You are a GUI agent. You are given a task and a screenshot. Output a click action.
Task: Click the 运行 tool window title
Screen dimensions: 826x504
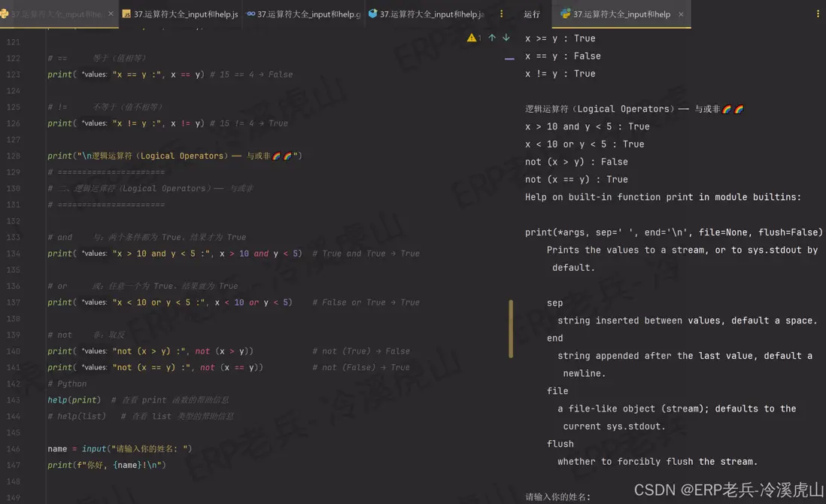tap(532, 14)
